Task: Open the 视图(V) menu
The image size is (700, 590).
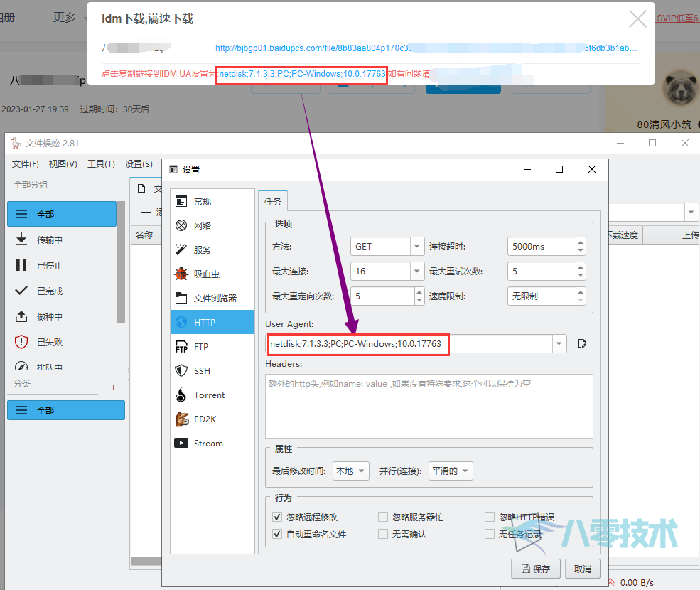Action: pos(63,164)
